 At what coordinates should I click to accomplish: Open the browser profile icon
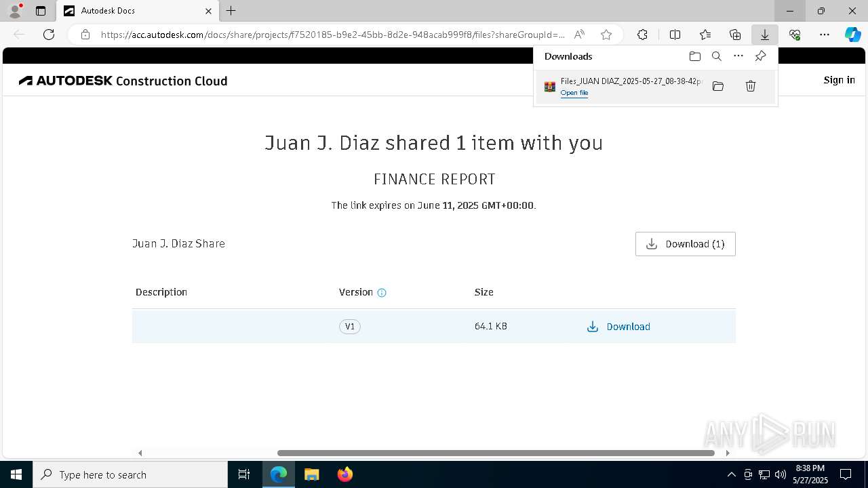pyautogui.click(x=15, y=11)
